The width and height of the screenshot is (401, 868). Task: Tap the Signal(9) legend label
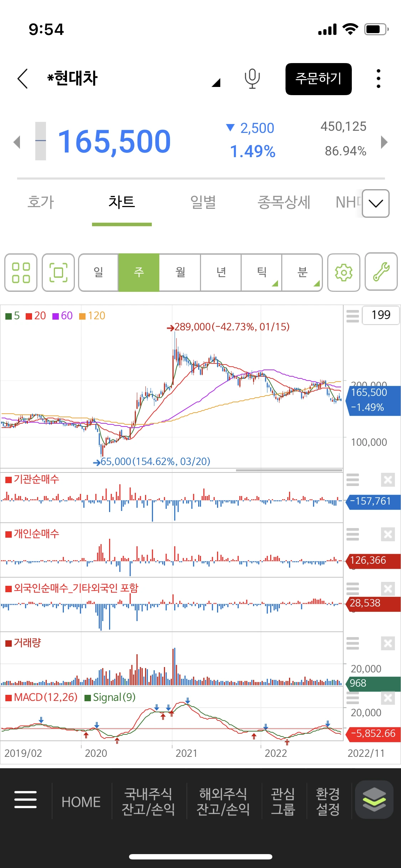pos(110,697)
